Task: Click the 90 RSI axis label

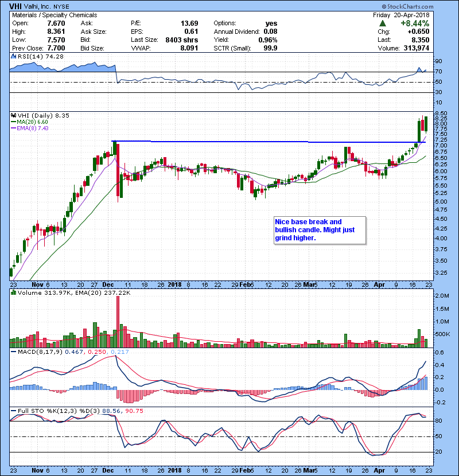Action: (439, 61)
